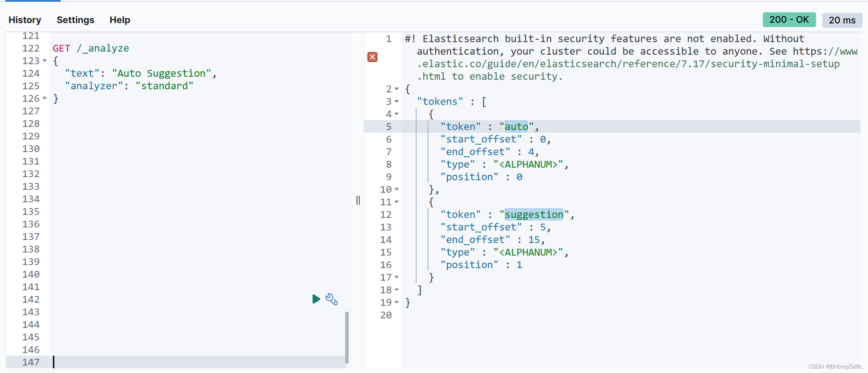868x373 pixels.
Task: Click the 200 - OK status badge
Action: tap(789, 20)
